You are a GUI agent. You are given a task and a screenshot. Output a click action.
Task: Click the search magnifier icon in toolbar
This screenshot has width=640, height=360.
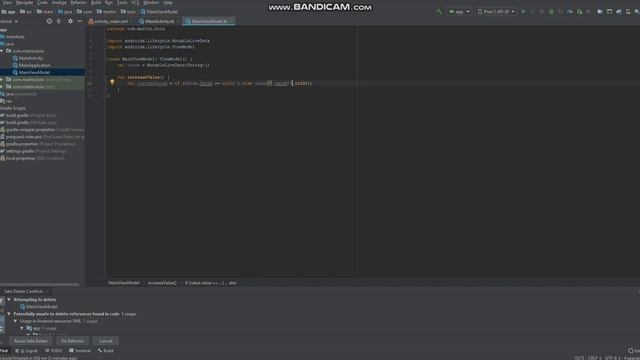637,12
